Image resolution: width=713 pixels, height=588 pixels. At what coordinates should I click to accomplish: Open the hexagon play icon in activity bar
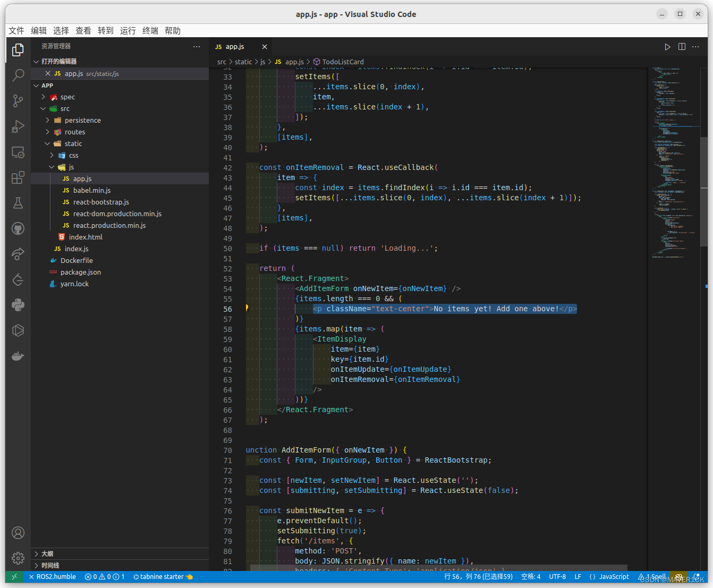pos(18,330)
